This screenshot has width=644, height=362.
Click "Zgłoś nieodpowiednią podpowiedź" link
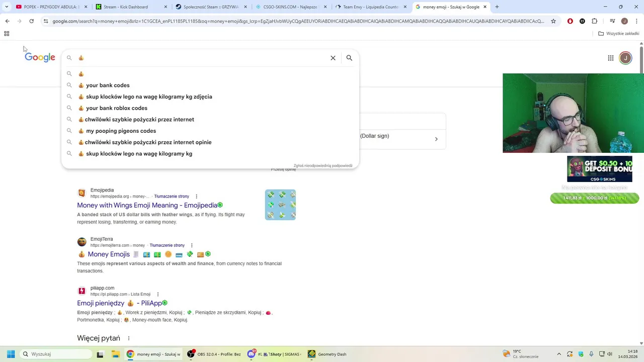coord(323,165)
